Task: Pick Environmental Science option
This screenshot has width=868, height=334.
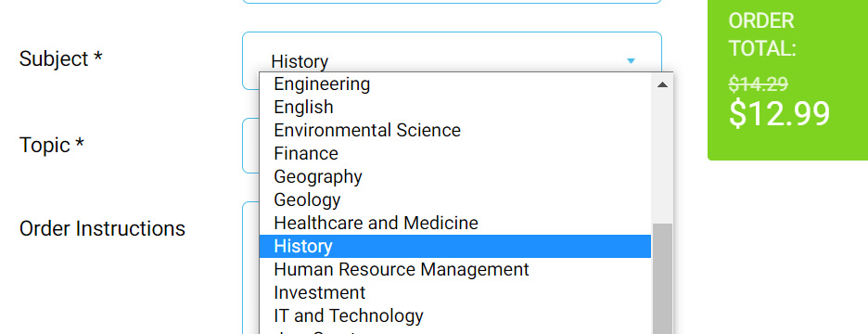Action: point(455,130)
